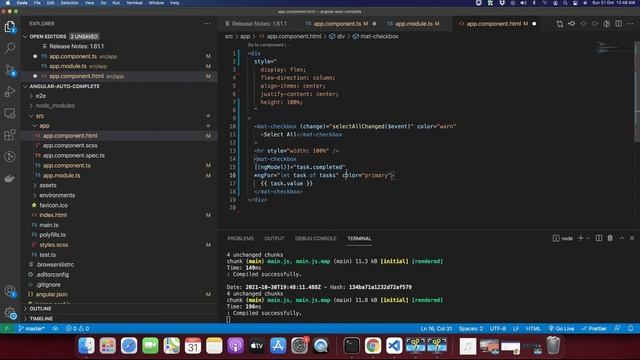
Task: Open the Terminal menu in menu bar
Action: (x=134, y=3)
